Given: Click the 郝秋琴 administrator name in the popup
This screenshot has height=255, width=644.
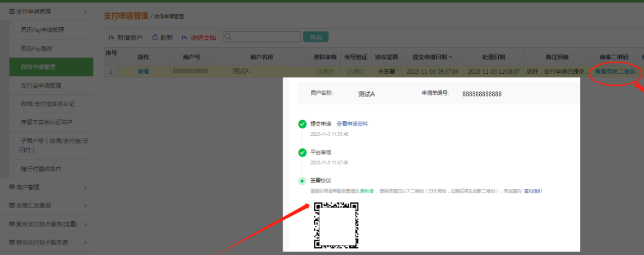Looking at the screenshot, I should tap(366, 191).
